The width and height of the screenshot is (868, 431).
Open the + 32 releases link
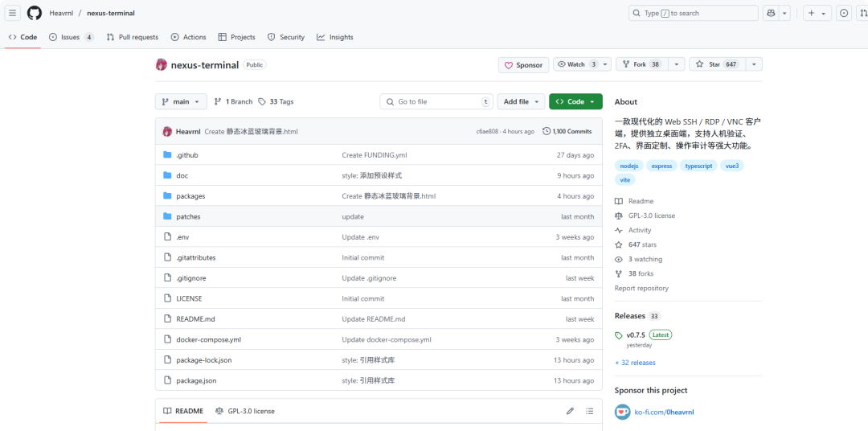pyautogui.click(x=635, y=363)
